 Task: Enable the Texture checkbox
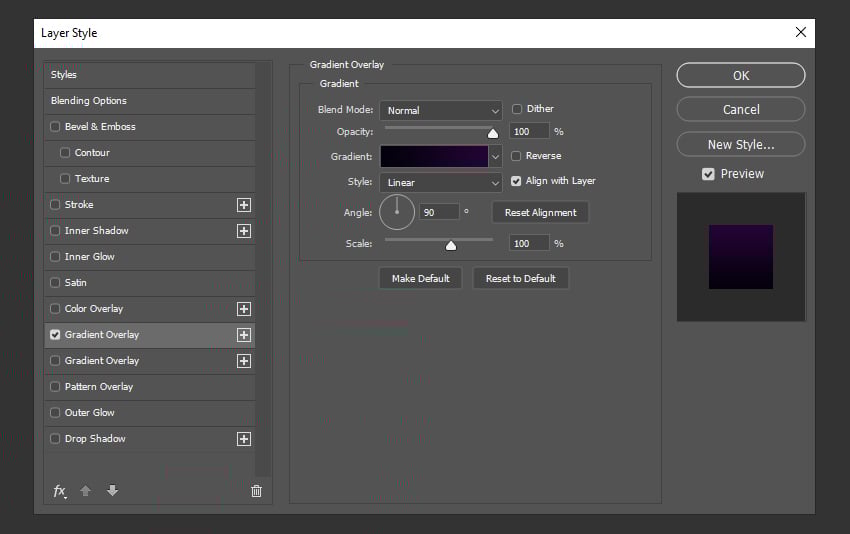tap(65, 178)
